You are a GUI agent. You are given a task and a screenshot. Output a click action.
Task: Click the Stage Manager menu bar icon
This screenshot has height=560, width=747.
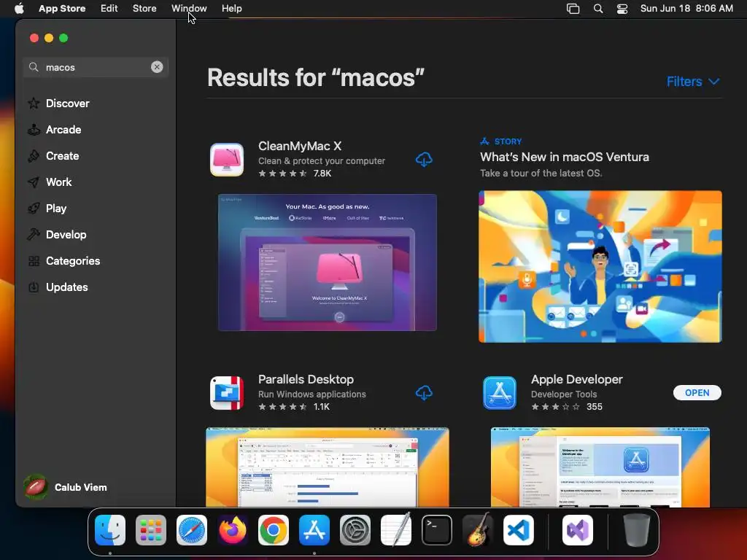tap(573, 9)
